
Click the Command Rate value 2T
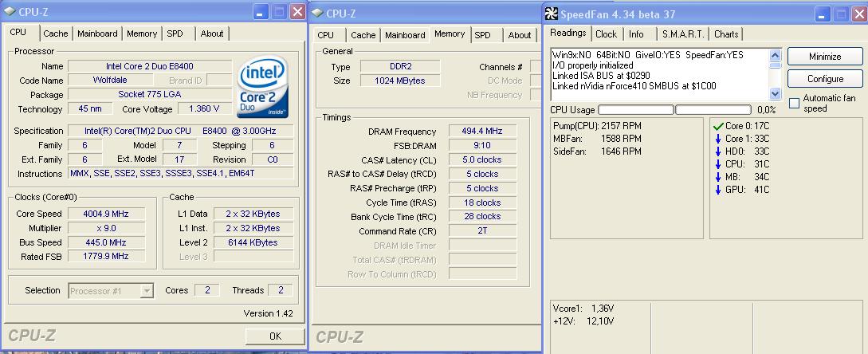(x=482, y=231)
